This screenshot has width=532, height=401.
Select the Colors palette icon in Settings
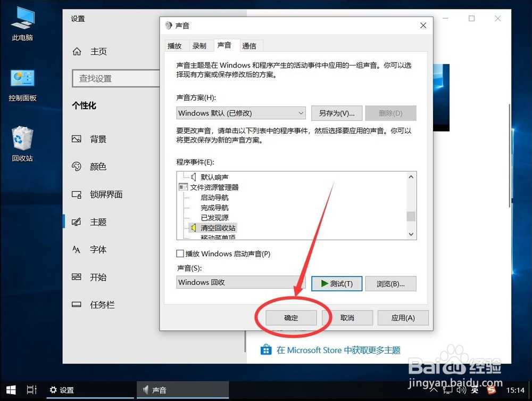pyautogui.click(x=76, y=166)
